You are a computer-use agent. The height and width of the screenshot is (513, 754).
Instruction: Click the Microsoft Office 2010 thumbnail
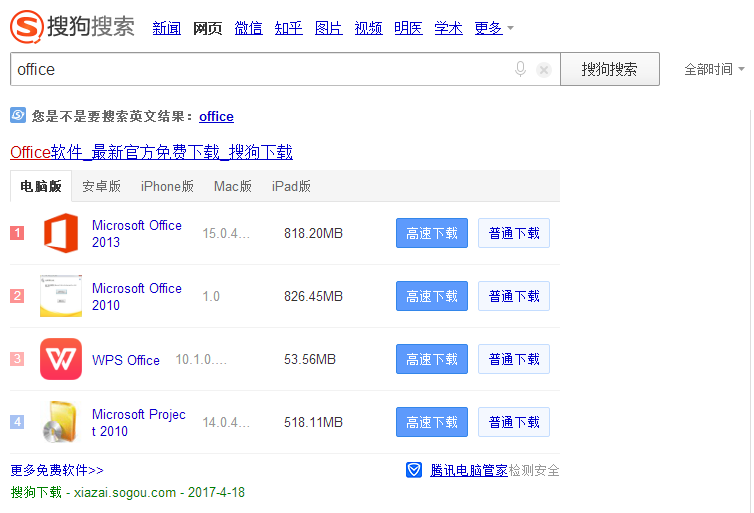click(61, 296)
